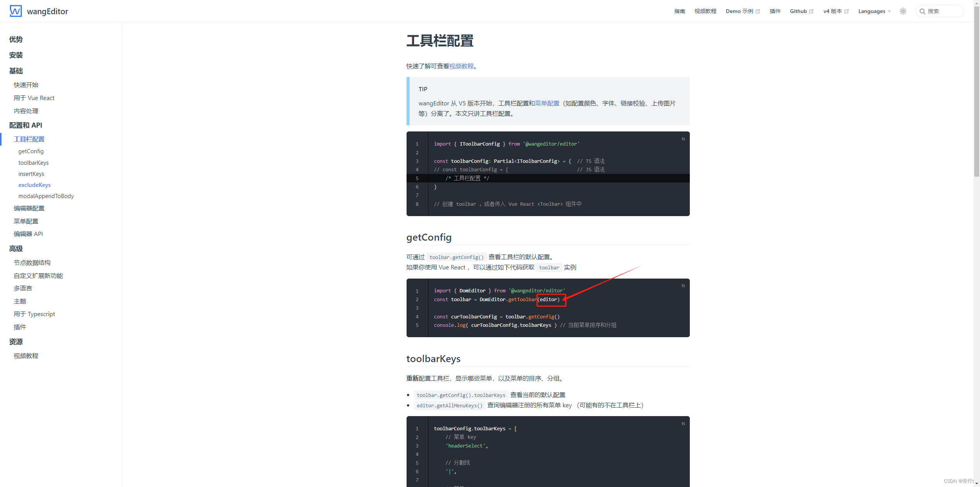The height and width of the screenshot is (487, 980).
Task: Click the 基础 sidebar heading
Action: [x=16, y=71]
